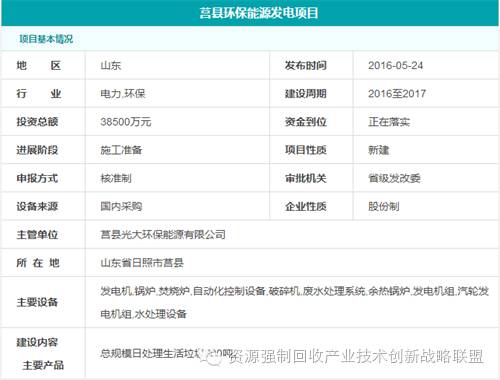Select the label 主管单位

pos(37,235)
